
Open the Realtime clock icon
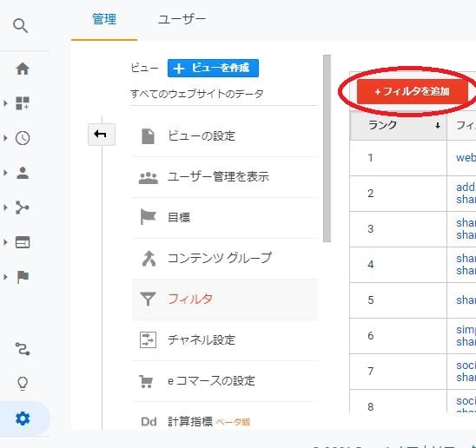(x=23, y=138)
